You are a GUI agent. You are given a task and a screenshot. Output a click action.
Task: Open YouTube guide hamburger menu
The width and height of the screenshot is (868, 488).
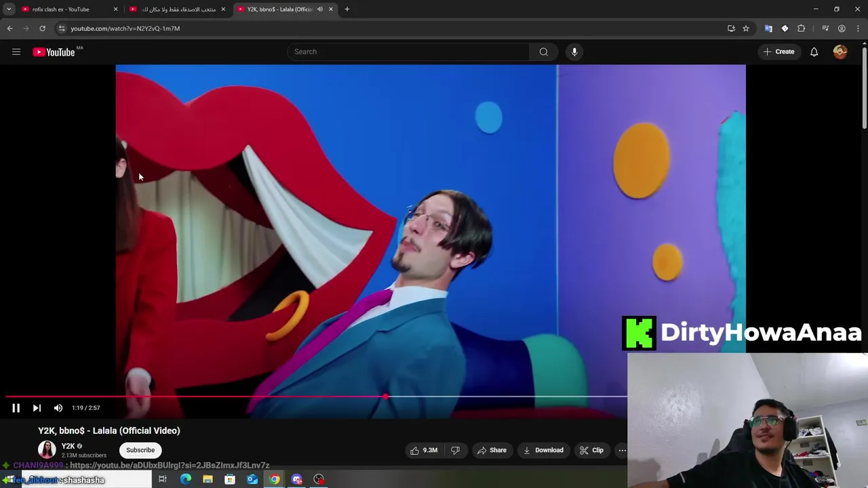pyautogui.click(x=16, y=52)
